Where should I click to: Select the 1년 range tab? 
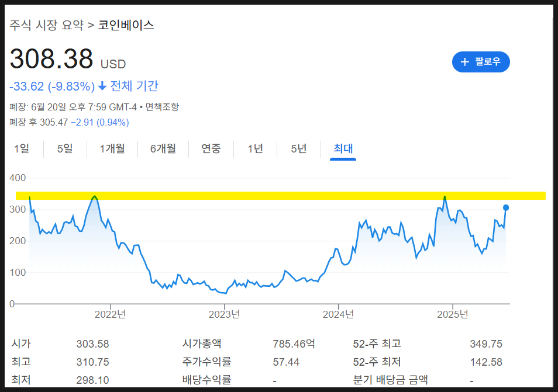coord(255,148)
